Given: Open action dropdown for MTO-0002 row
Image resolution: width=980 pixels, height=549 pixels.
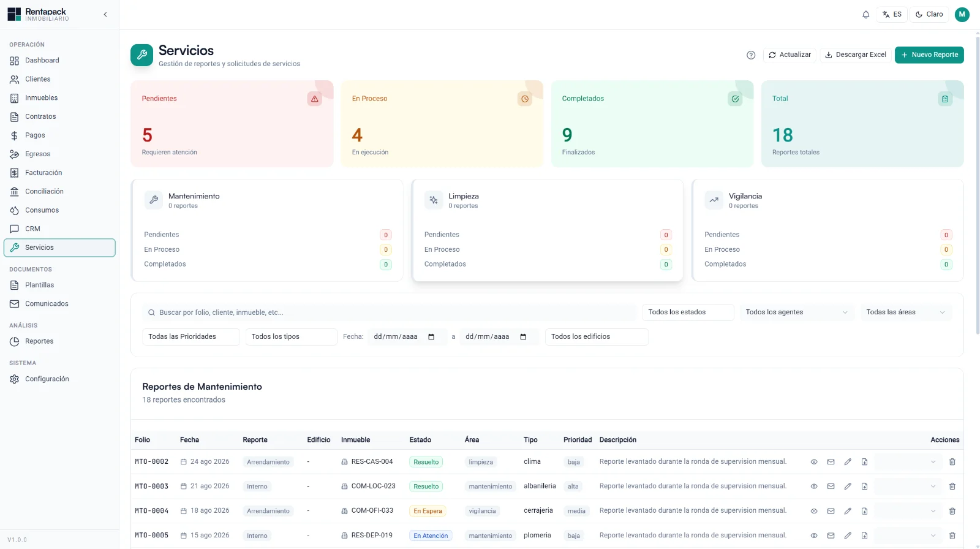Looking at the screenshot, I should (908, 462).
